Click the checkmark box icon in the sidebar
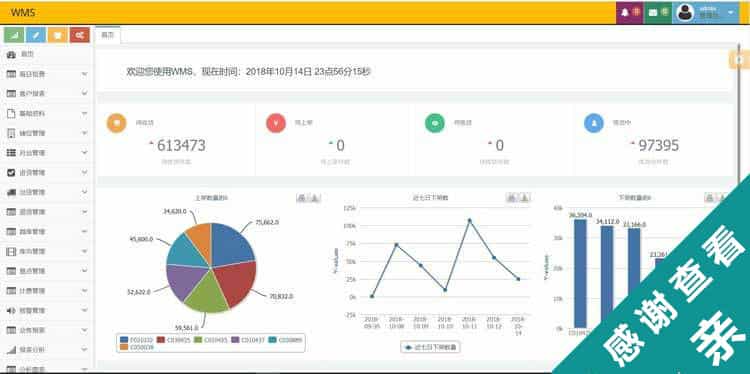Screen dimensions: 750x374 pos(11,173)
